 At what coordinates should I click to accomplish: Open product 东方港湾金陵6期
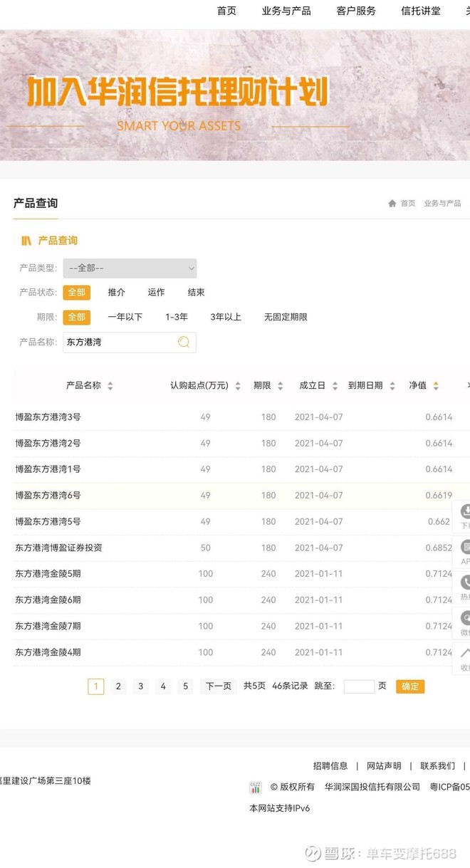[48, 600]
